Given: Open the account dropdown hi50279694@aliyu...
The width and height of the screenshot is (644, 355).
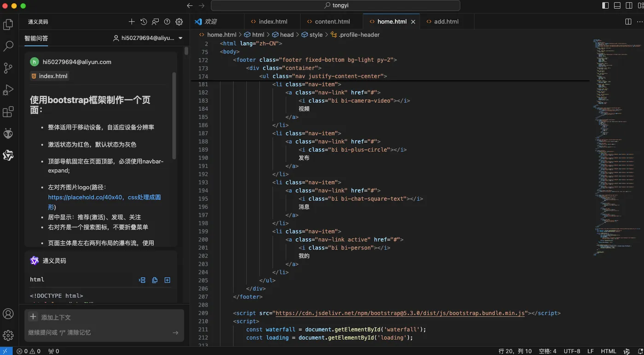Looking at the screenshot, I should (148, 38).
